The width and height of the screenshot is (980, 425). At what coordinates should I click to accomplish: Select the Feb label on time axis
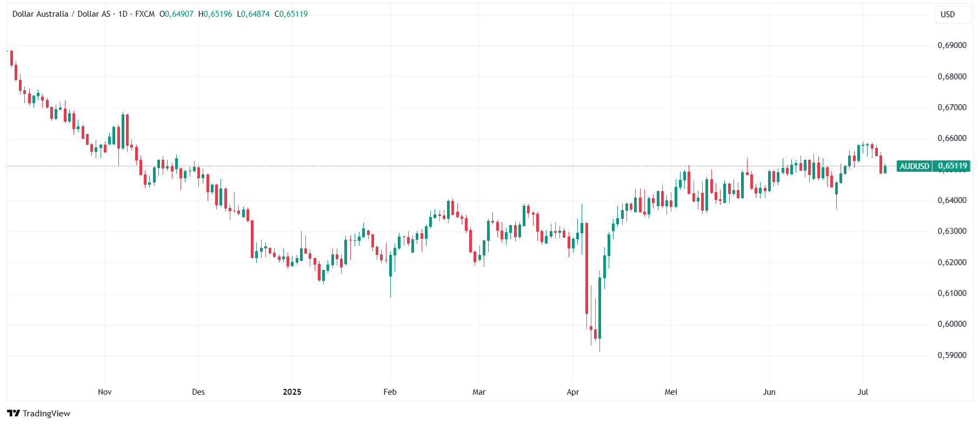pyautogui.click(x=390, y=392)
